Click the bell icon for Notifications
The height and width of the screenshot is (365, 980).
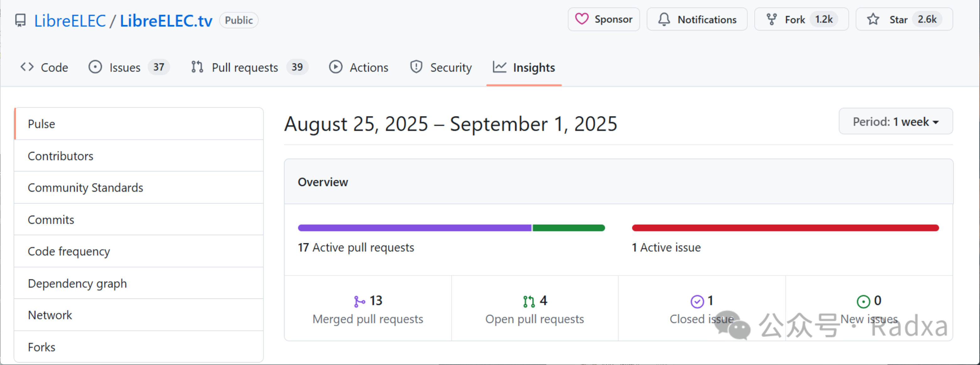click(664, 19)
